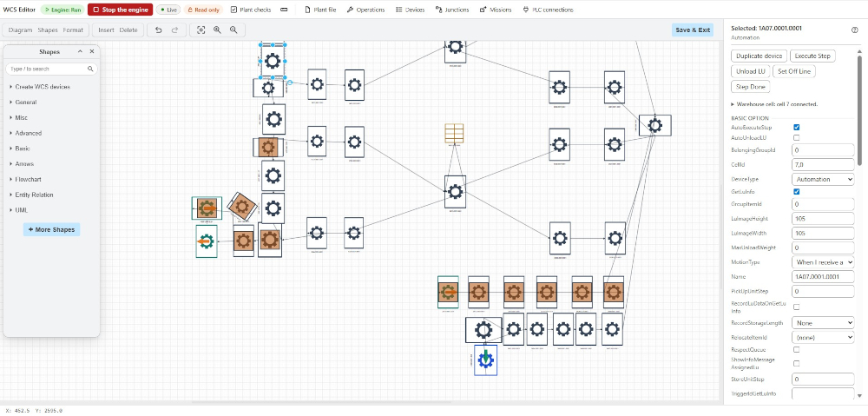Select the central junction gear below the rack

[455, 192]
